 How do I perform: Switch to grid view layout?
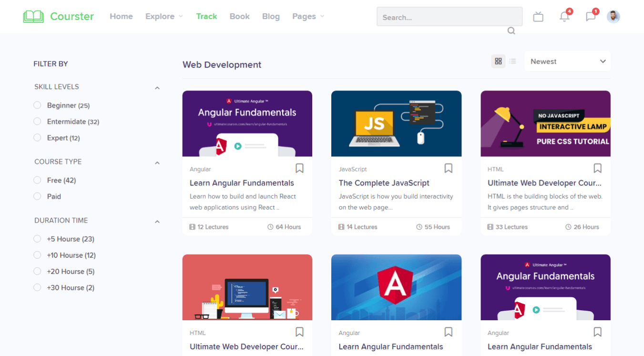coord(498,61)
